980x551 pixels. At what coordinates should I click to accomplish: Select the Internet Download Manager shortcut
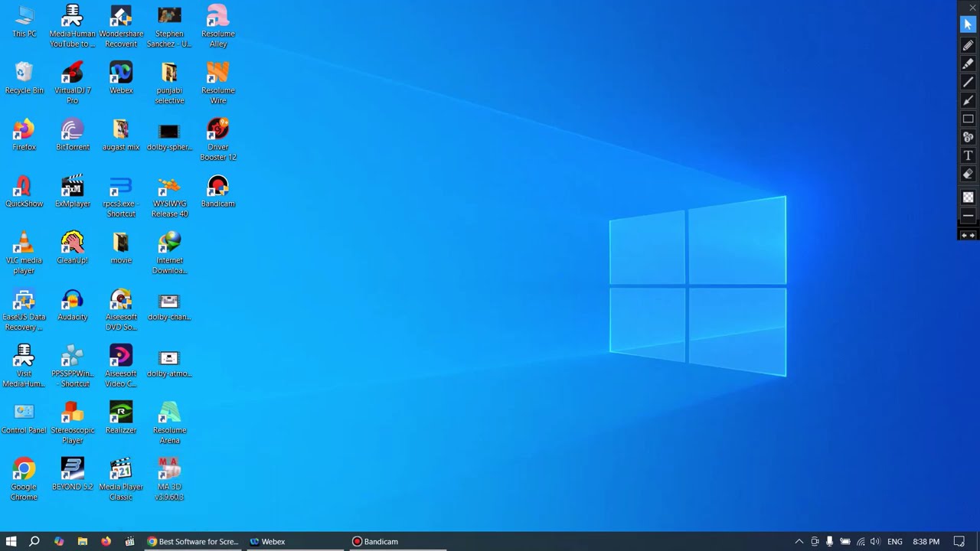169,253
